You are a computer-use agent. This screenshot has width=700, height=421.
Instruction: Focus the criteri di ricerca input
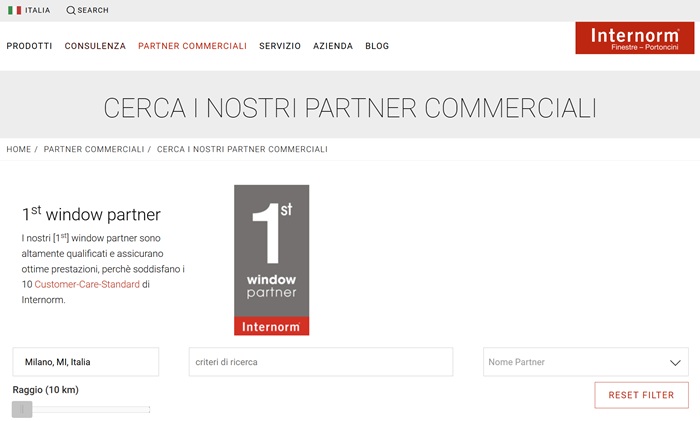321,362
